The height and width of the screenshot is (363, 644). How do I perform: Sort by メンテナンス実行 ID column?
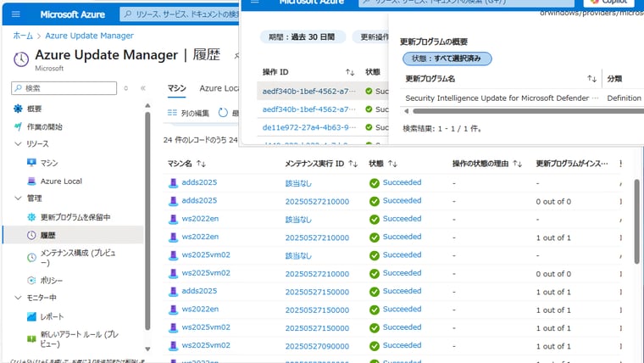353,164
